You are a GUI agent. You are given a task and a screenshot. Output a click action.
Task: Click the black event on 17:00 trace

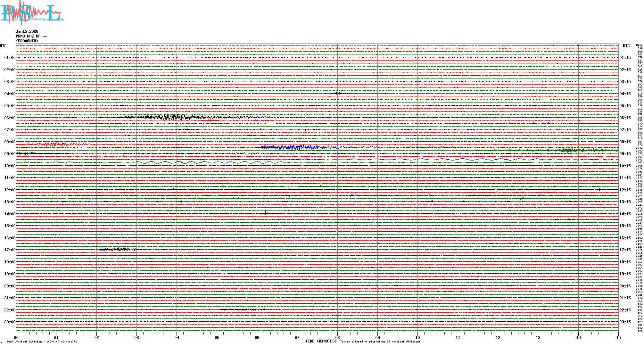pos(119,249)
